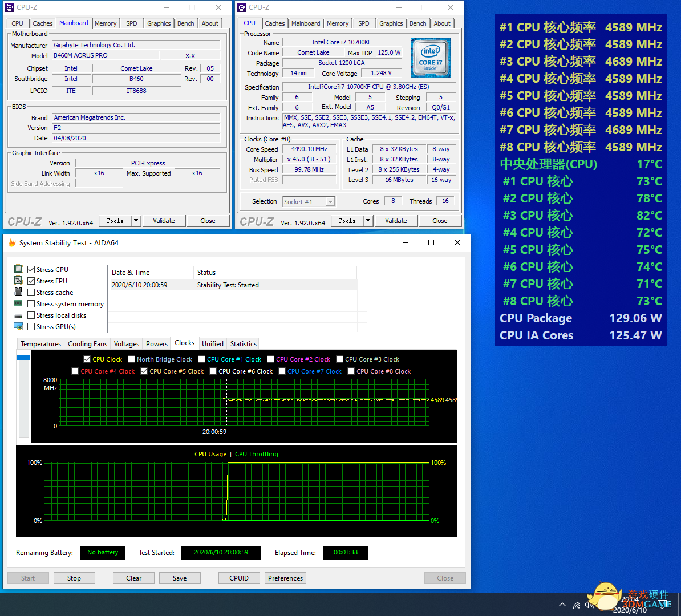681x616 pixels.
Task: Show hidden icons in the system tray
Action: click(562, 605)
